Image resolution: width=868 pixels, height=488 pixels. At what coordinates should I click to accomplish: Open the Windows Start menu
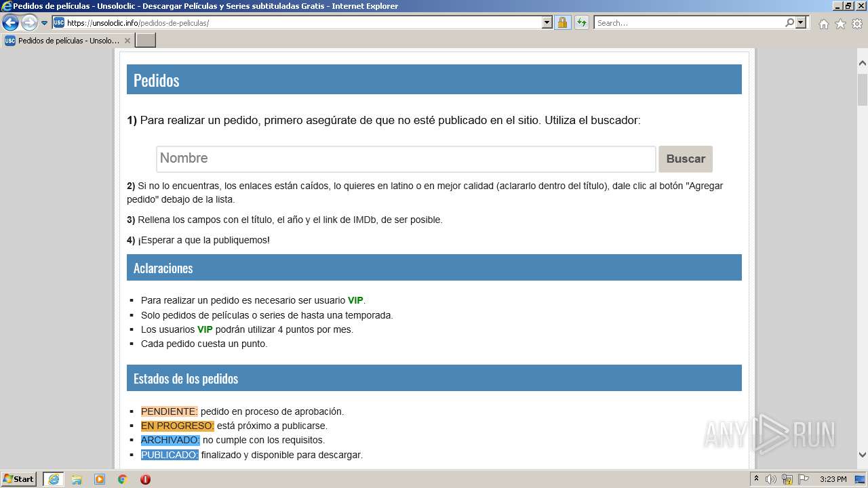(x=19, y=479)
